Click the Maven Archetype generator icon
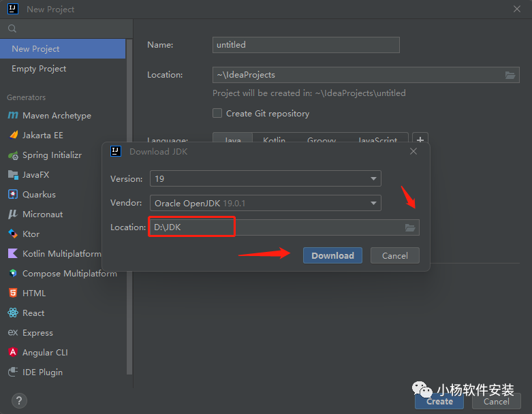Screen dimensions: 532x414 (12, 116)
